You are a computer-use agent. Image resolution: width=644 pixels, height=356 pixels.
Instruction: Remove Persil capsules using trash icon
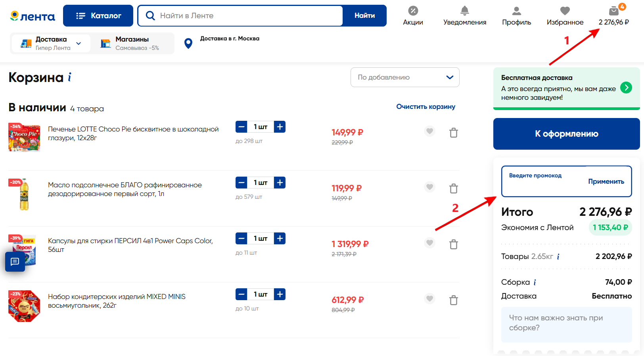(x=454, y=244)
